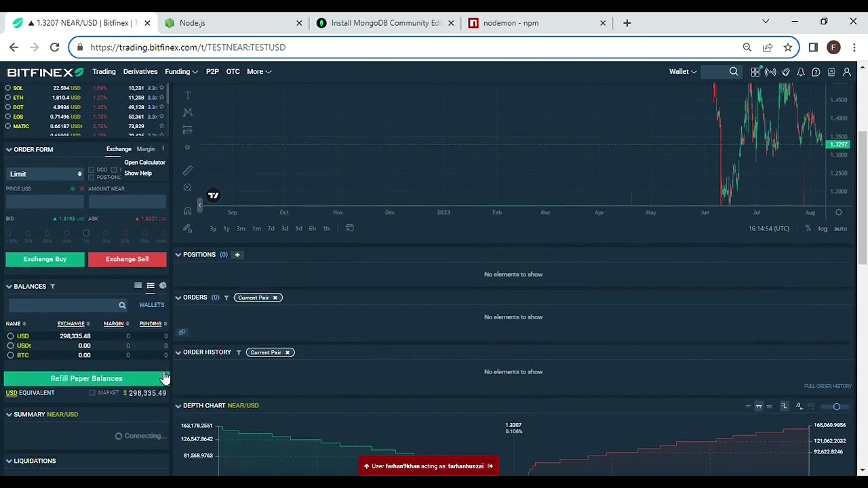Switch Balances to compact list view

(x=138, y=286)
